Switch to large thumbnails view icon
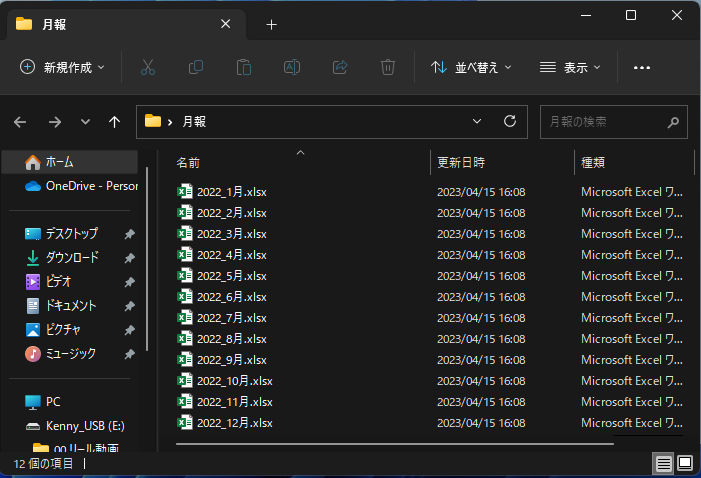Image resolution: width=701 pixels, height=478 pixels. click(685, 463)
